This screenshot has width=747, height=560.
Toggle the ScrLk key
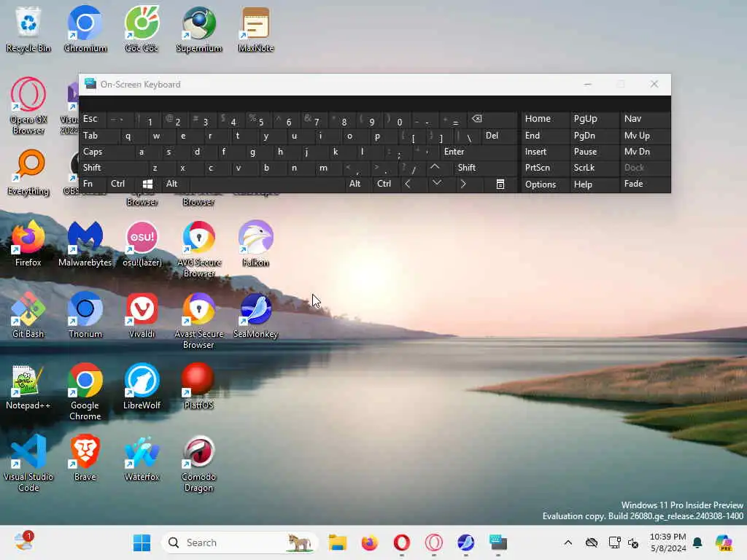click(593, 168)
